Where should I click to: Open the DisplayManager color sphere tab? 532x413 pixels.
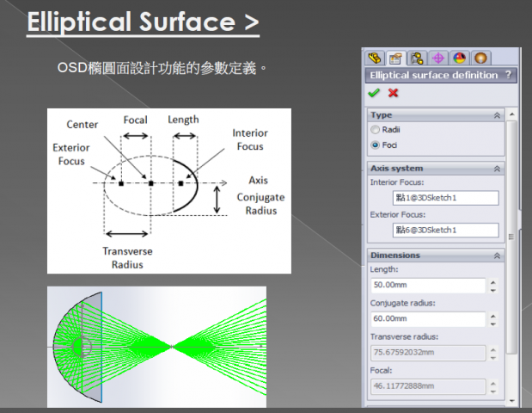click(x=459, y=59)
